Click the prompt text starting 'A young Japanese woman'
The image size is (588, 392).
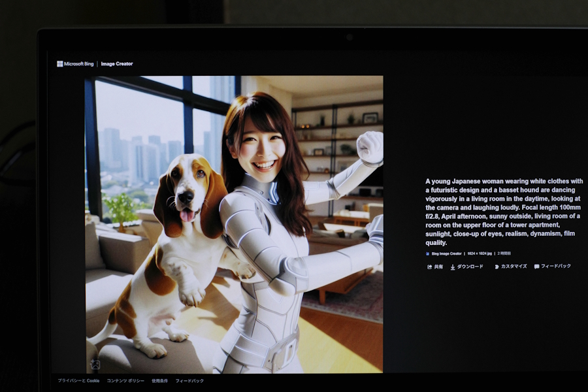[504, 212]
